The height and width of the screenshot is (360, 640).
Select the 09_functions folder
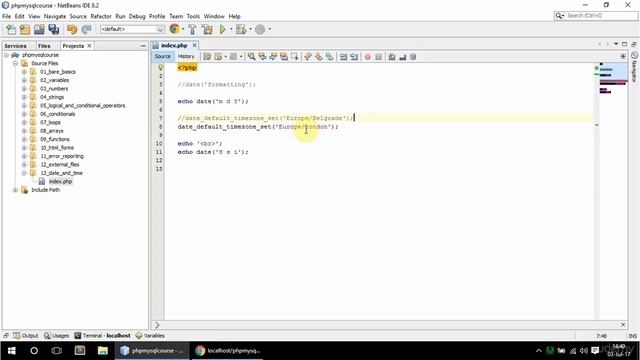pyautogui.click(x=55, y=139)
